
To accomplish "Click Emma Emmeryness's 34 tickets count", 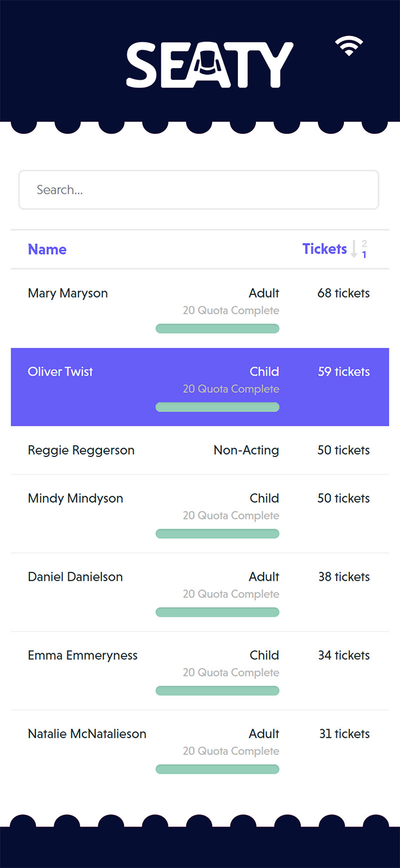I will (343, 655).
